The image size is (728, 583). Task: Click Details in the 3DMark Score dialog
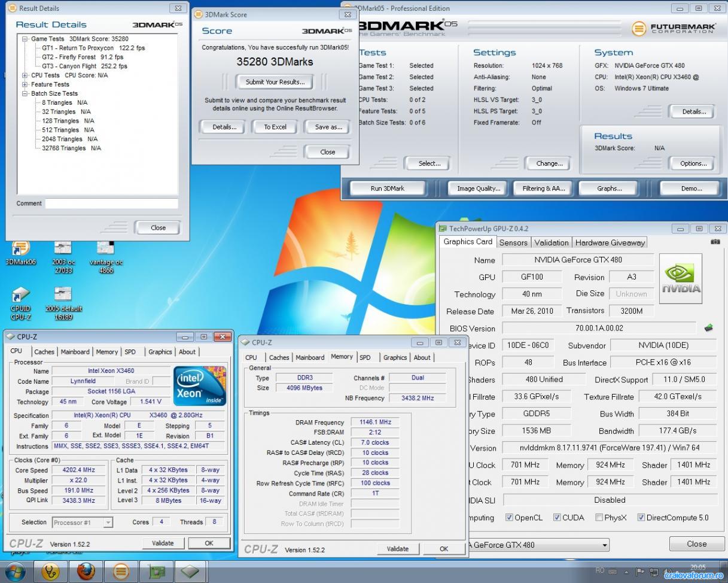click(224, 127)
